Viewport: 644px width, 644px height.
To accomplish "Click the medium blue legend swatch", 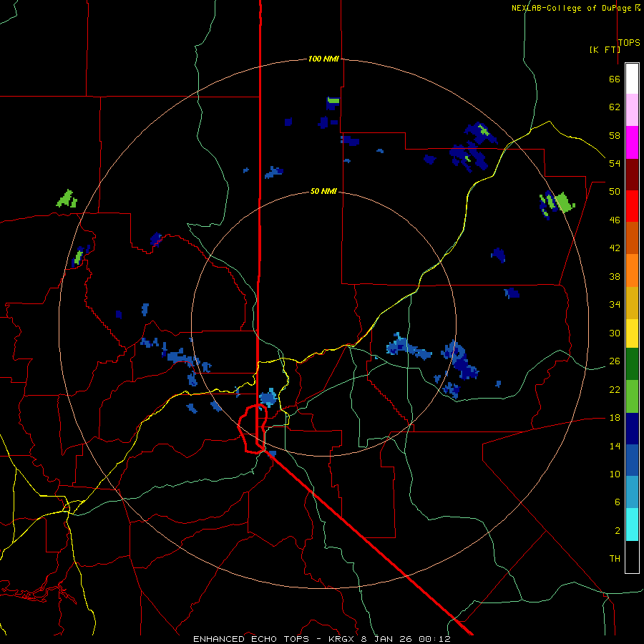I will pos(632,460).
